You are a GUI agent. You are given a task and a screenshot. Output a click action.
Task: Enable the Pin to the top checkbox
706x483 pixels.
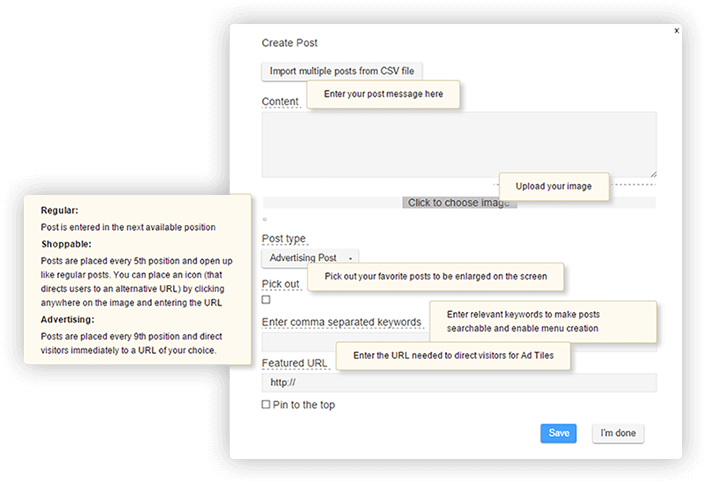pos(266,404)
